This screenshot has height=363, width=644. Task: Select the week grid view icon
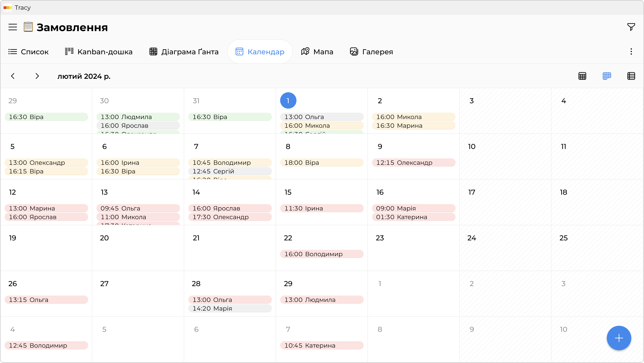pos(607,76)
